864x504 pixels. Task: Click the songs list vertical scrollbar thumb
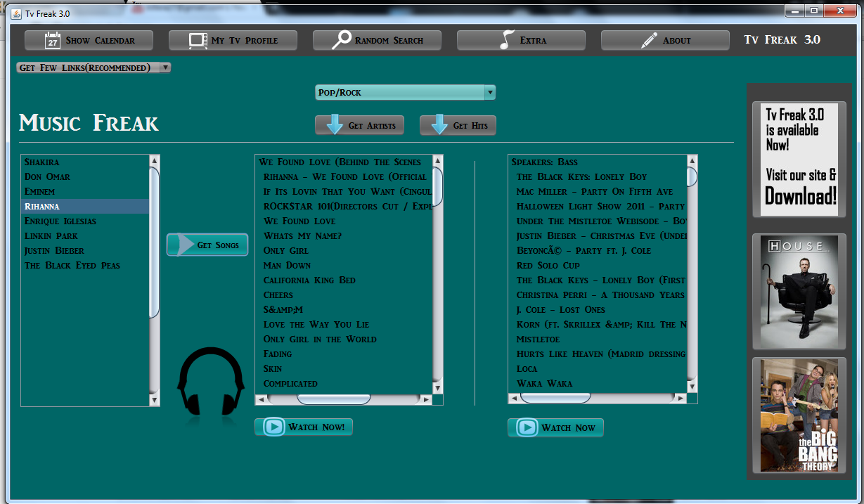438,187
